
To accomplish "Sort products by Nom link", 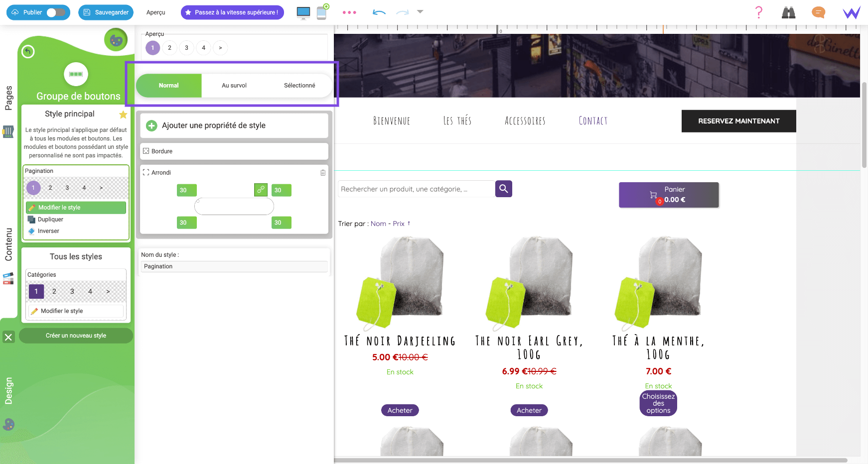I will (x=378, y=224).
